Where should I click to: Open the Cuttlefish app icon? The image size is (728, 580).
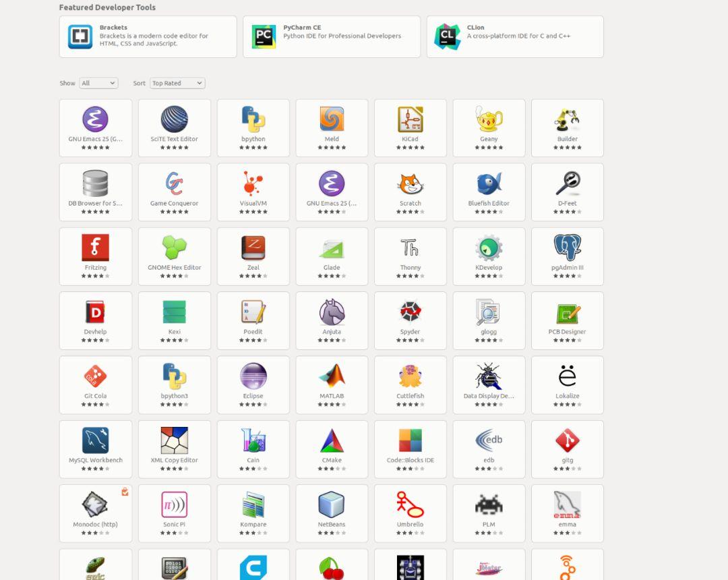pyautogui.click(x=410, y=376)
